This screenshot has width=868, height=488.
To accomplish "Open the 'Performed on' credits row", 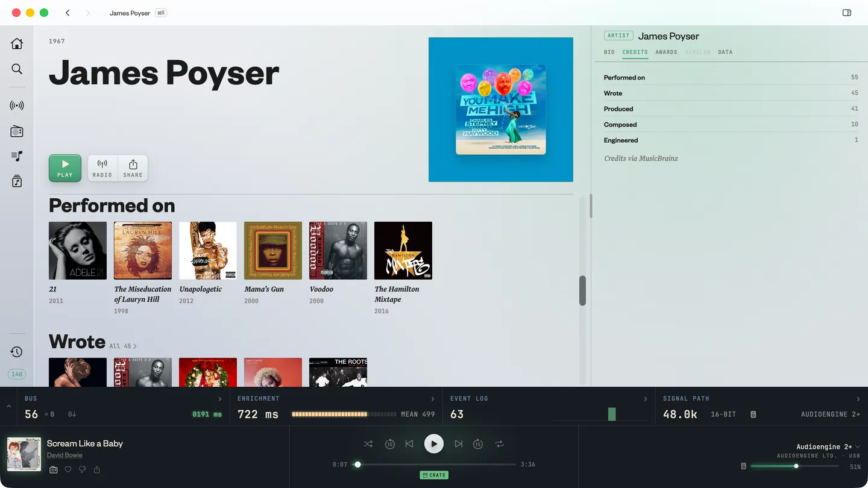I will click(731, 78).
